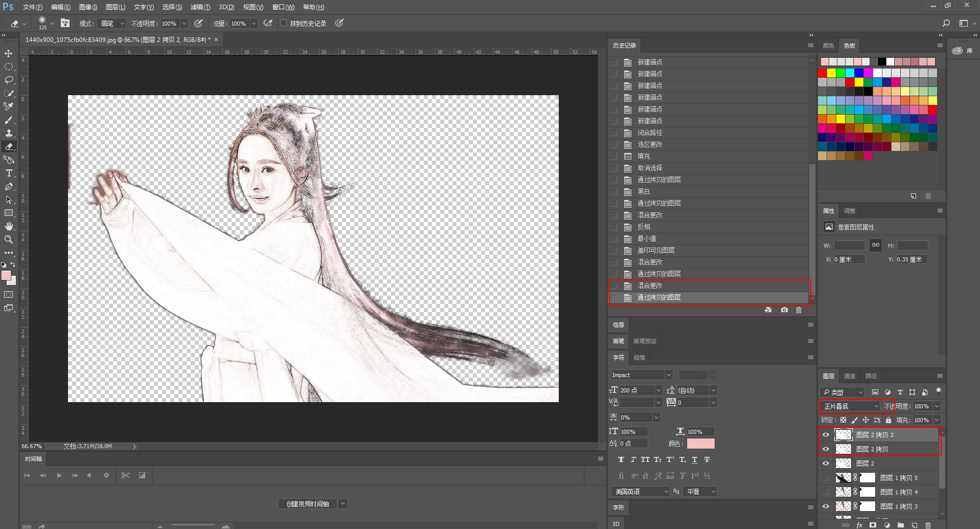This screenshot has height=529, width=980.
Task: Add layer mask icon in Layers panel
Action: [x=873, y=525]
